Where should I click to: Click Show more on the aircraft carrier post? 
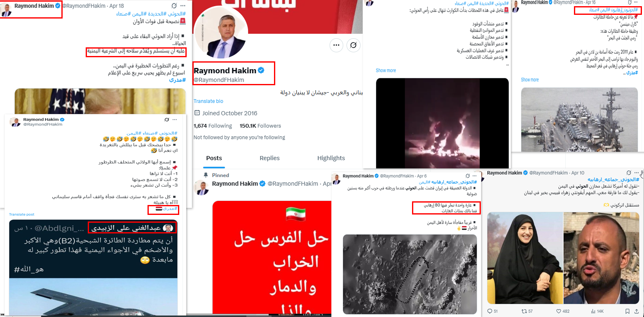tap(529, 80)
